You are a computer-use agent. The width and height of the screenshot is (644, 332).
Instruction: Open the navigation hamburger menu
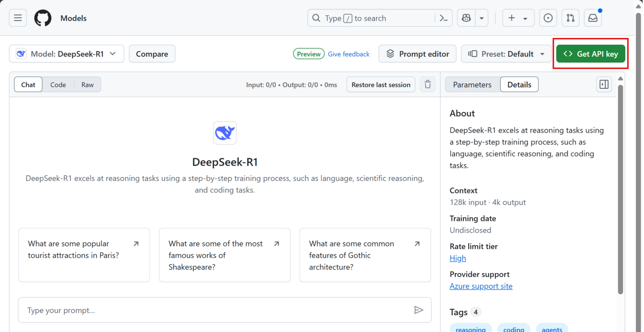coord(18,18)
